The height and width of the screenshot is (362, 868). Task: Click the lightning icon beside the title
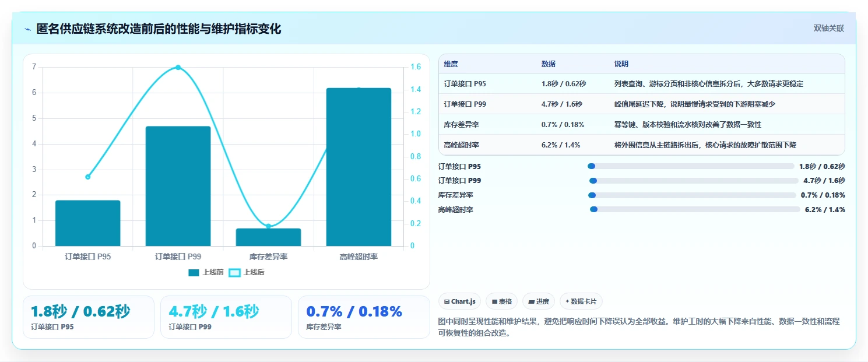pos(27,29)
